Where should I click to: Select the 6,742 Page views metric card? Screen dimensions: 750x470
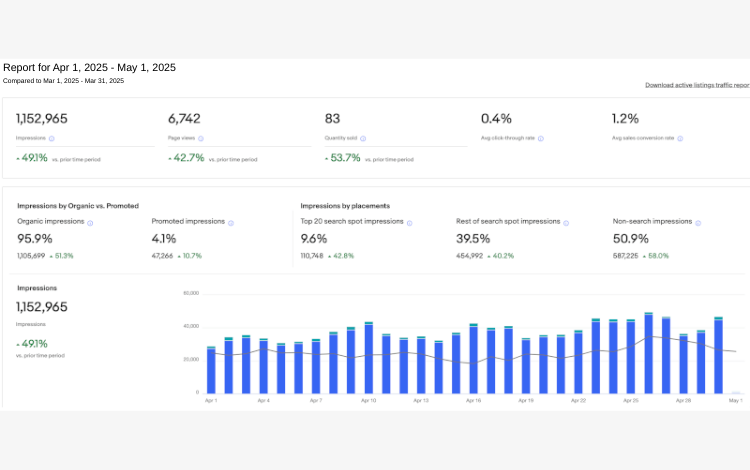[239, 138]
